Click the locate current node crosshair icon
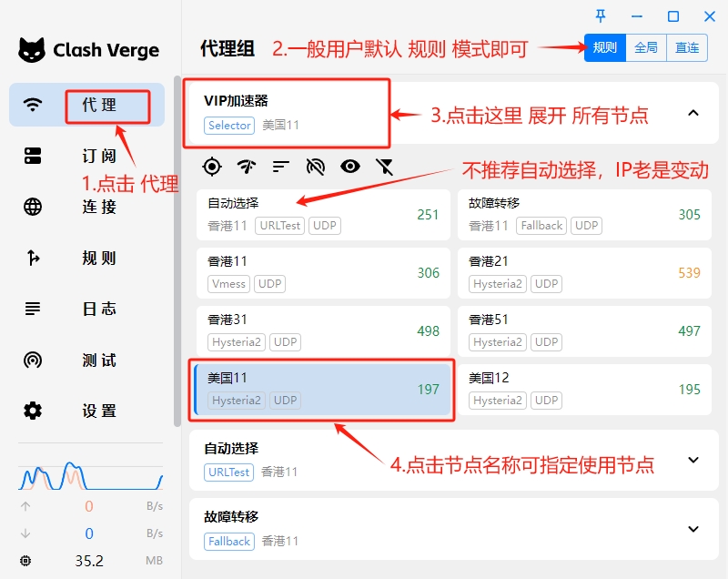This screenshot has height=579, width=728. (212, 167)
